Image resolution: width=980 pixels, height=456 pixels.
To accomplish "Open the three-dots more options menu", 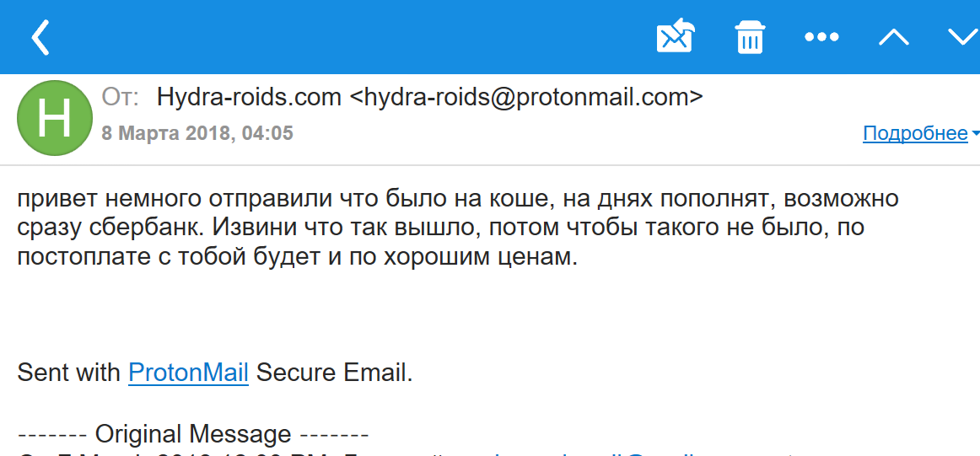I will click(821, 37).
